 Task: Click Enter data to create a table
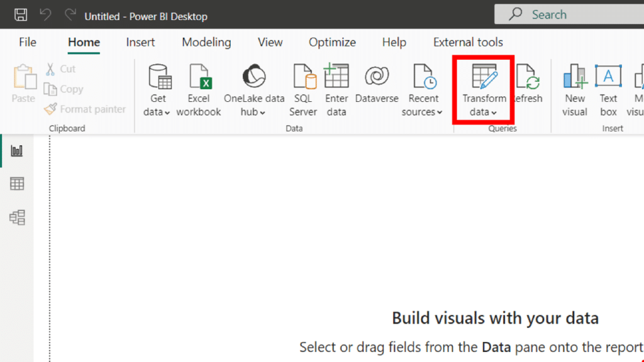pos(336,88)
